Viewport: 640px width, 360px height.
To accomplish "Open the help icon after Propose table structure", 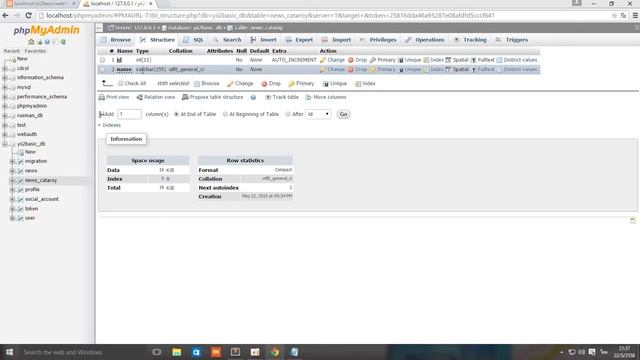I will point(253,98).
